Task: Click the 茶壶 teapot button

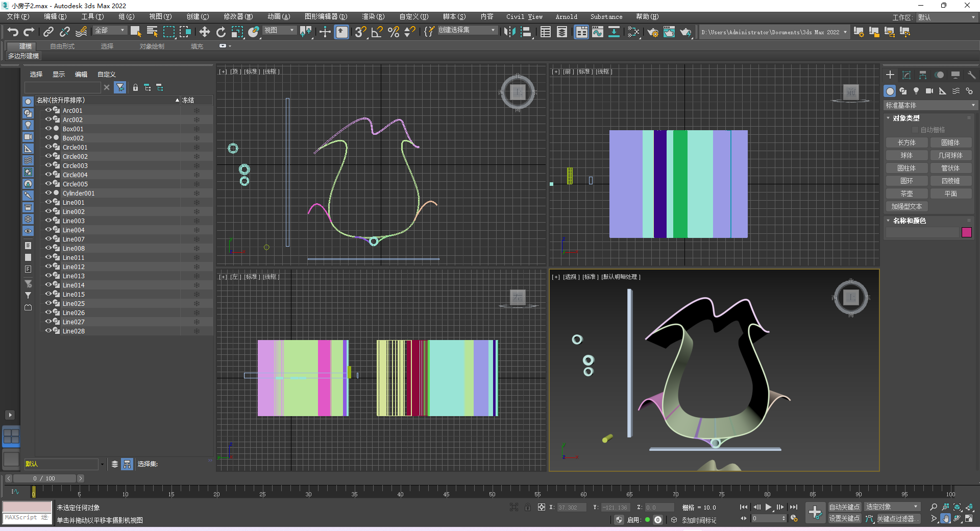Action: click(x=906, y=194)
